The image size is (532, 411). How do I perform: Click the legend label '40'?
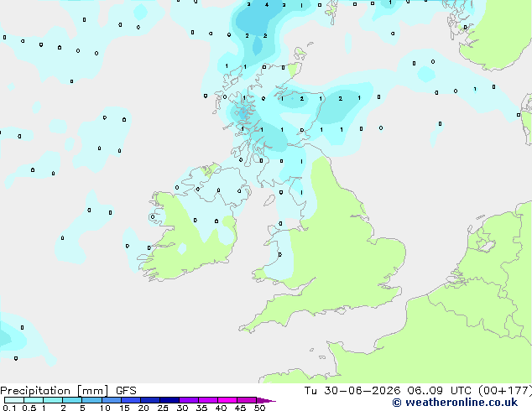click(221, 408)
